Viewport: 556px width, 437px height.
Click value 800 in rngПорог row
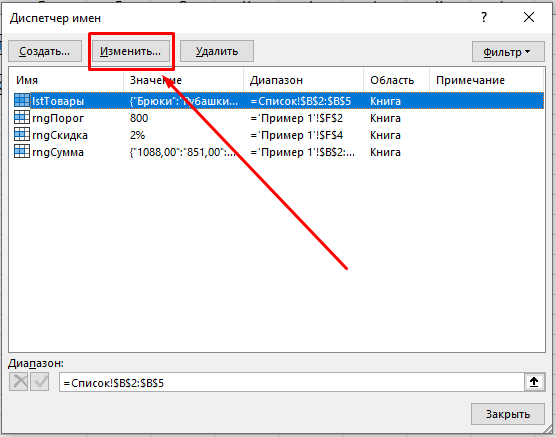coord(139,118)
